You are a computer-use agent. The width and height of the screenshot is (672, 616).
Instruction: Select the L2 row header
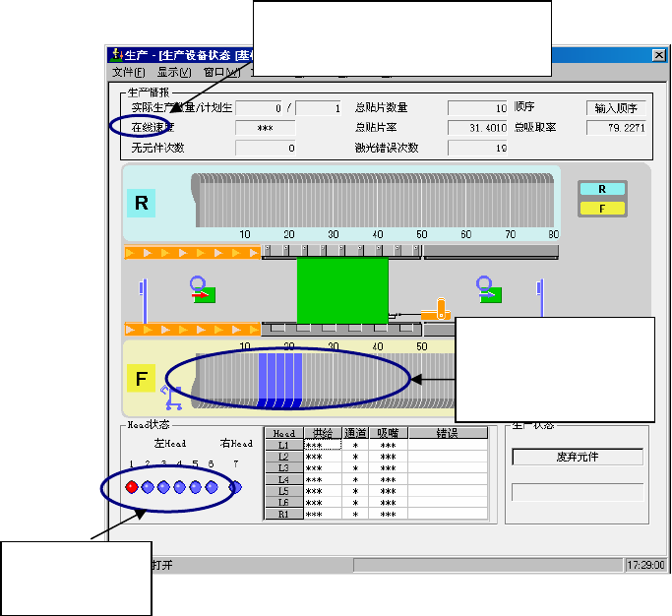[x=284, y=457]
